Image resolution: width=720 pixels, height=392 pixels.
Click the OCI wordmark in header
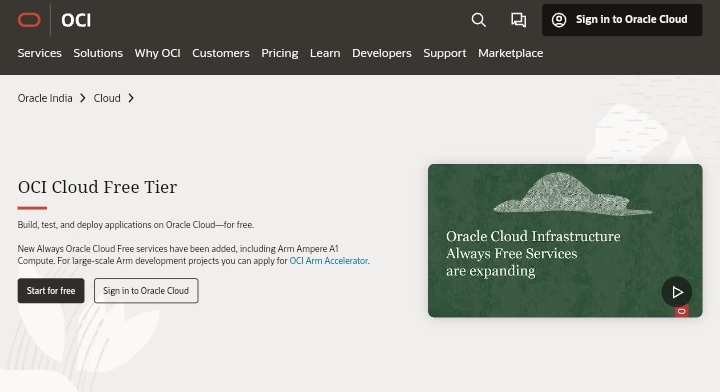[76, 20]
